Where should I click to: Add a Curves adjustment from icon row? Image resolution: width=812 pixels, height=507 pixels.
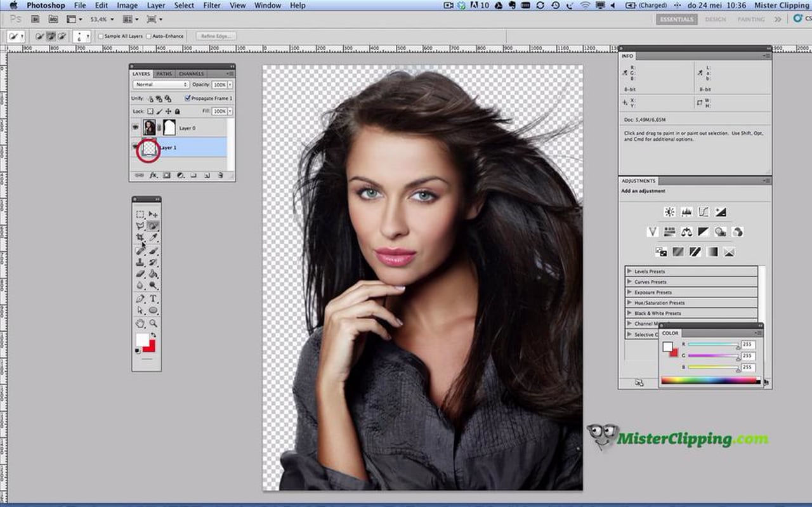tap(704, 212)
